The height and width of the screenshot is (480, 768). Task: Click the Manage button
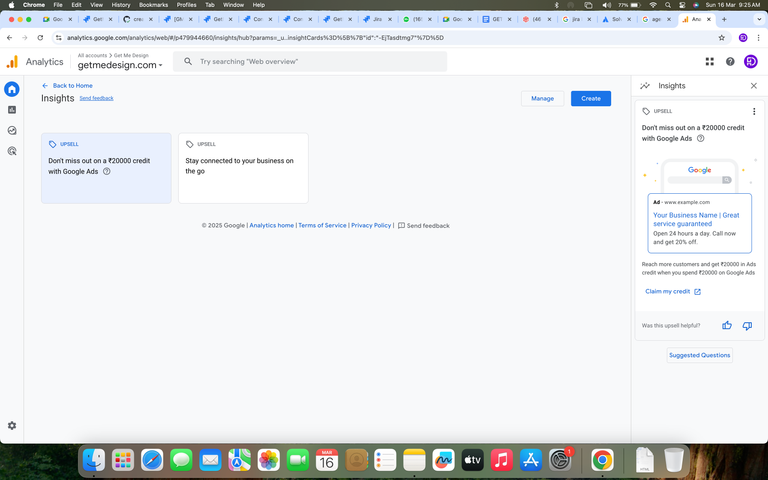click(x=542, y=98)
